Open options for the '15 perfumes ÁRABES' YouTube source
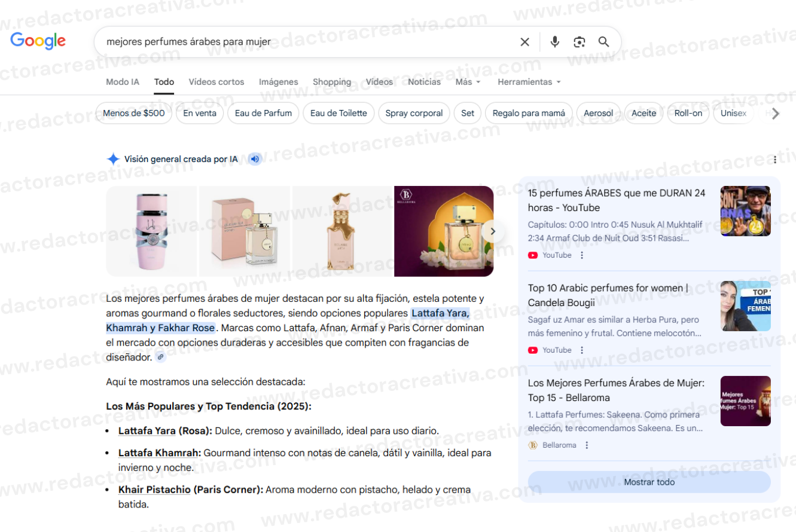Image resolution: width=796 pixels, height=532 pixels. click(x=582, y=255)
